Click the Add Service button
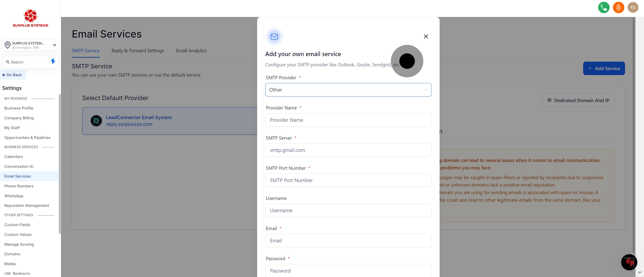Viewport: 644px width, 277px height. click(x=604, y=68)
